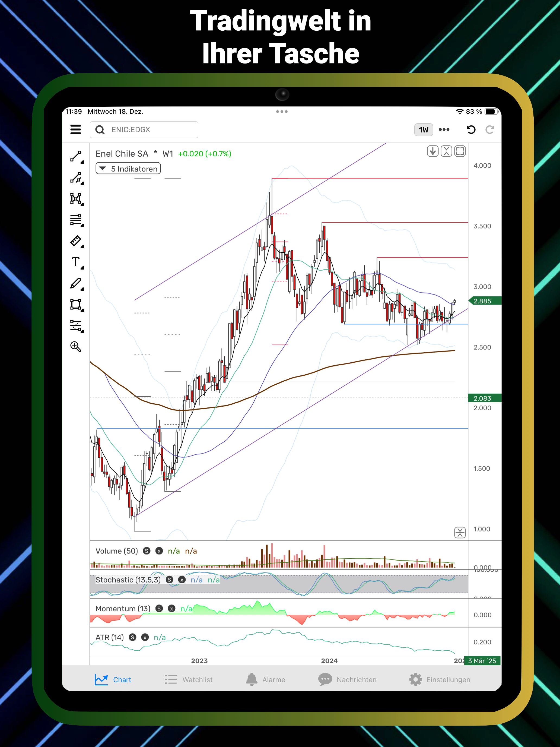Open Stochastic (13,5,3) indicator settings
The width and height of the screenshot is (560, 747).
pyautogui.click(x=170, y=580)
